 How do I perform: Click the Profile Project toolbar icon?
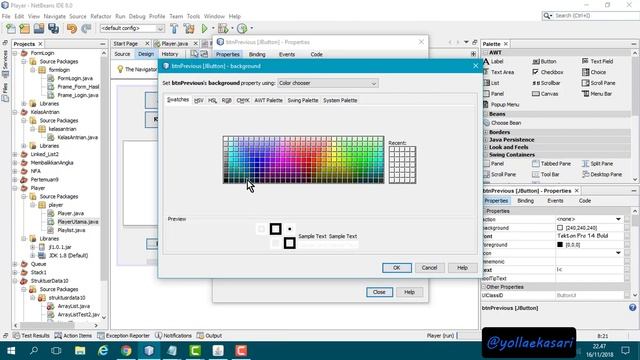click(242, 28)
